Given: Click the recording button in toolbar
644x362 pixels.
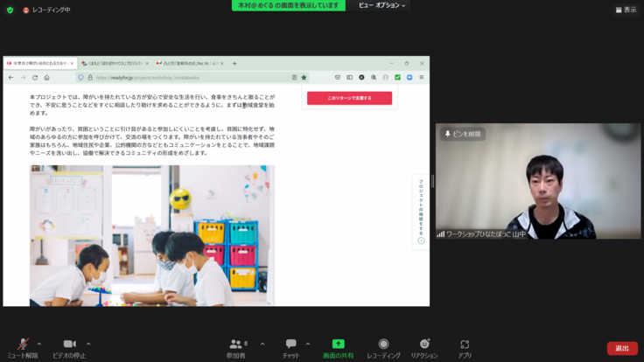Looking at the screenshot, I should (383, 345).
